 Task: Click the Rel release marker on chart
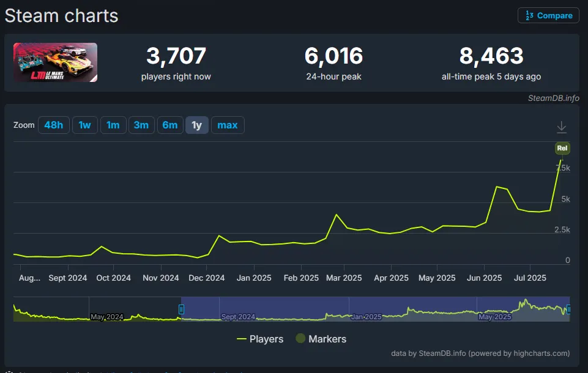tap(562, 148)
